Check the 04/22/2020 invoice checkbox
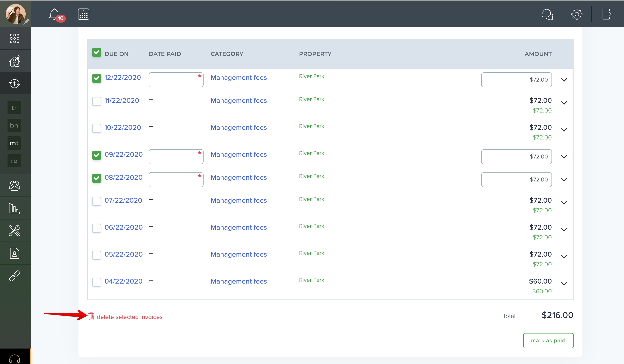 tap(97, 282)
